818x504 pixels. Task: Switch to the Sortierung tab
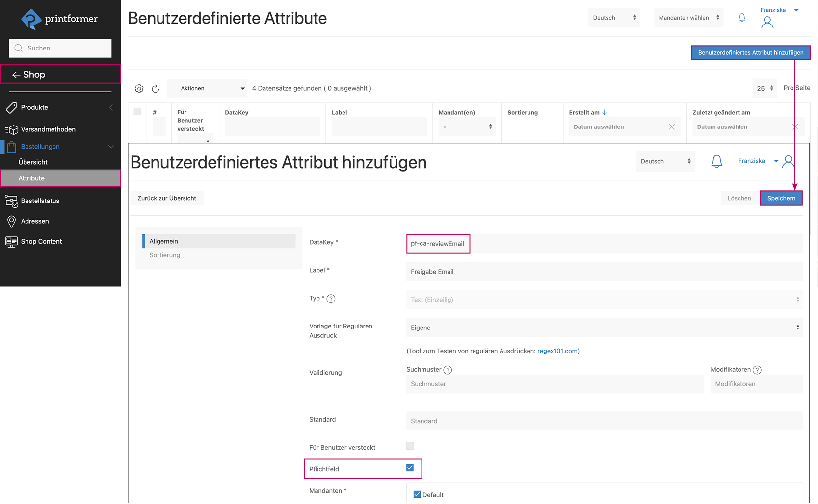[x=164, y=255]
